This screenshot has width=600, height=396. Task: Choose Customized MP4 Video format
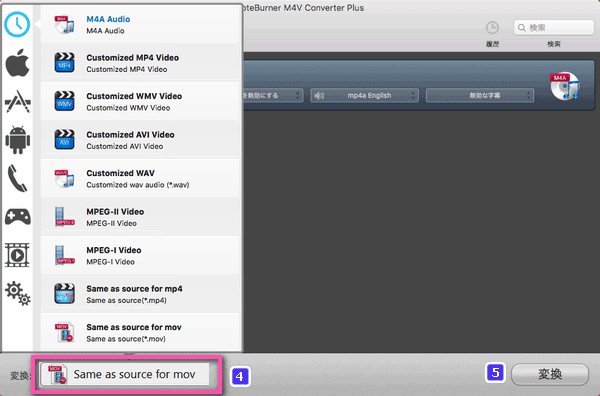[140, 63]
